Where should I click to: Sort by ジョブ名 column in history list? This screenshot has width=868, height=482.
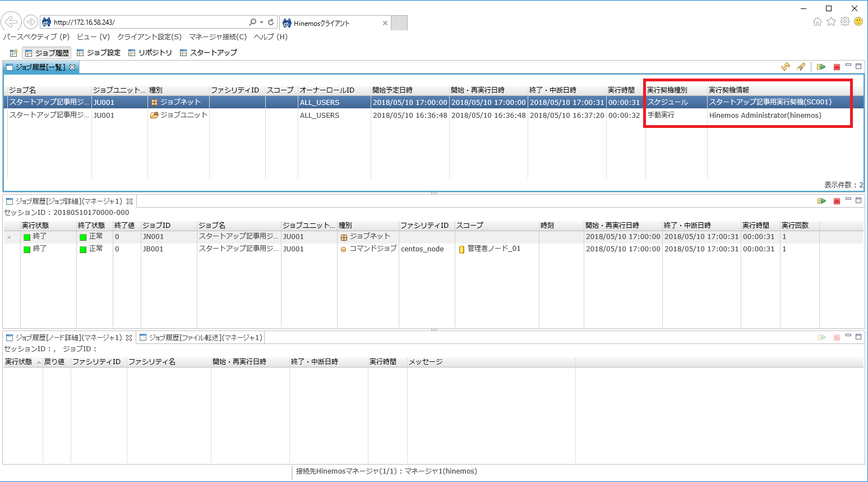(49, 90)
